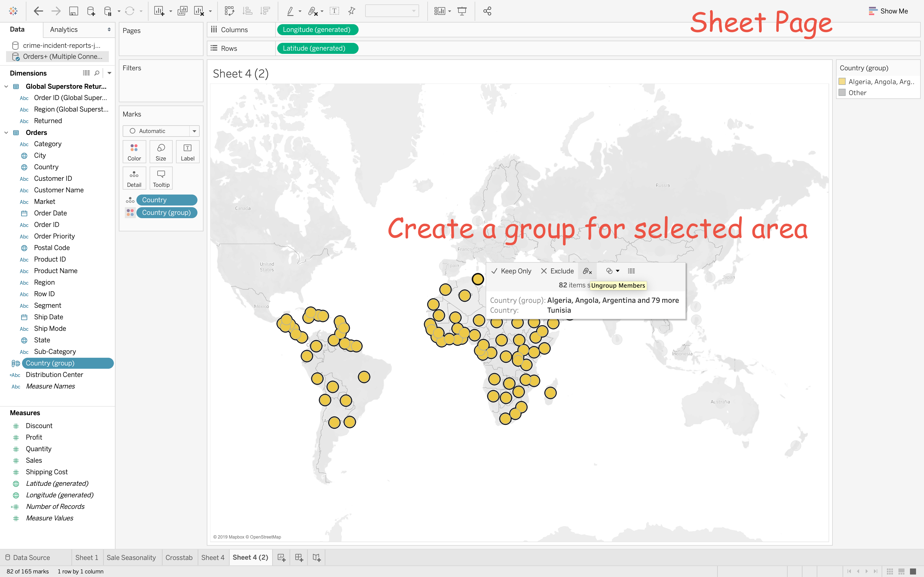
Task: Click the undo back arrow
Action: tap(38, 11)
